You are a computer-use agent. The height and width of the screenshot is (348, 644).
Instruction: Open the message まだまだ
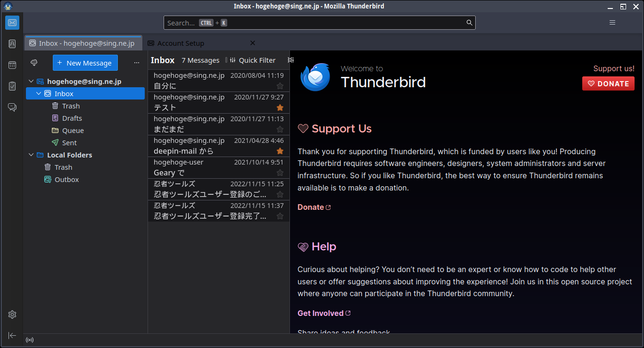(x=219, y=124)
